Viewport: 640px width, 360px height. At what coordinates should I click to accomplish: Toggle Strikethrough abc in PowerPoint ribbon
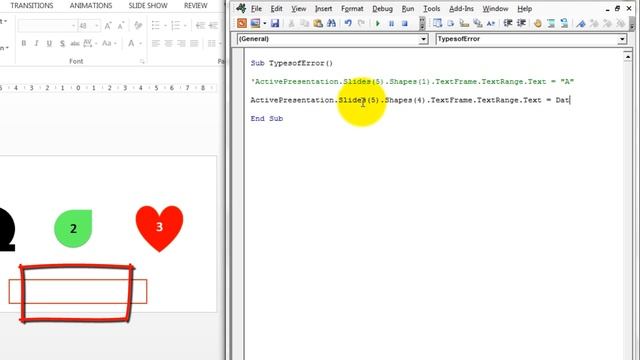click(75, 43)
